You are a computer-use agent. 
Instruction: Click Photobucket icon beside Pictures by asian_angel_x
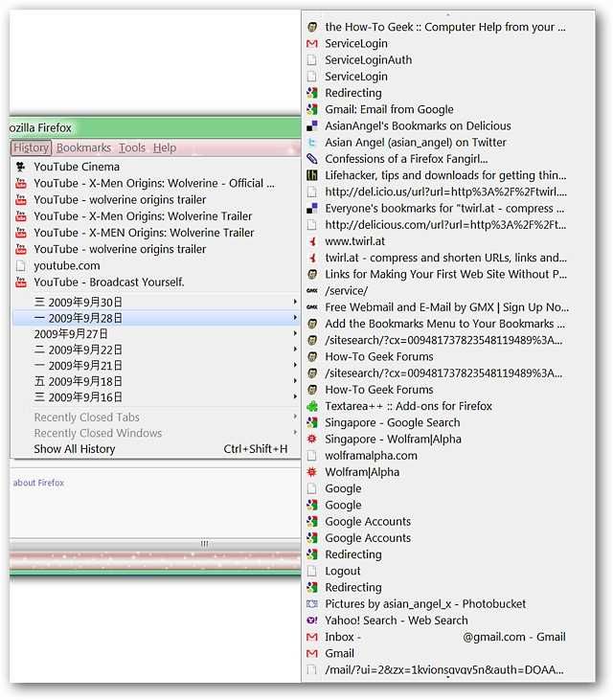[x=312, y=604]
